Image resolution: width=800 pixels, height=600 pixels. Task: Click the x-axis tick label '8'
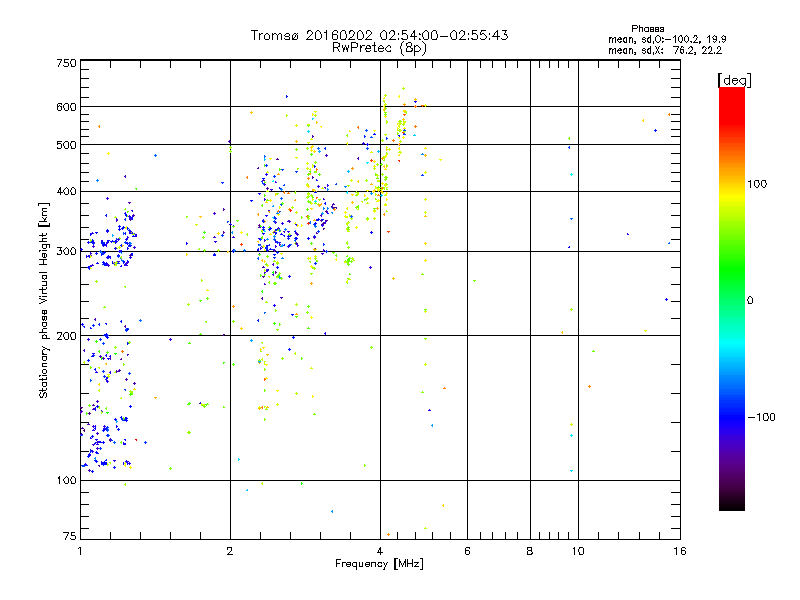[x=530, y=551]
